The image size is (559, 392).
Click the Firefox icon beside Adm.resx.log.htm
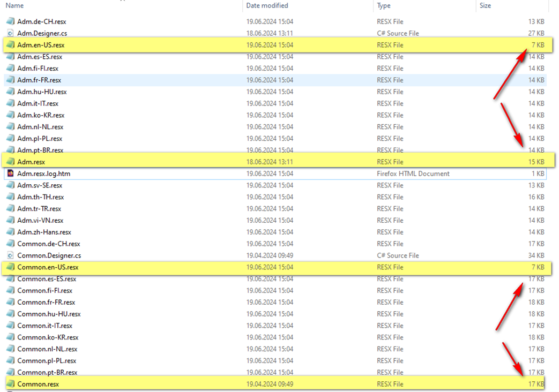click(10, 174)
